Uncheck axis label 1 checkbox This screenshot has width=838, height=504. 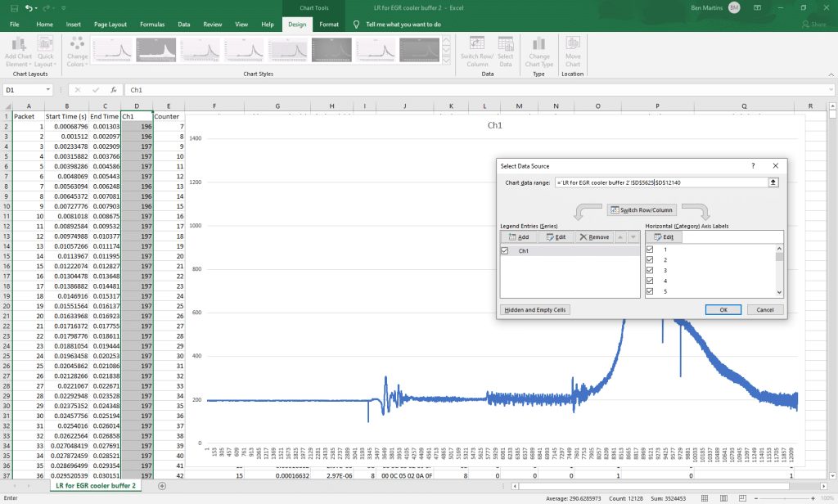pos(650,249)
